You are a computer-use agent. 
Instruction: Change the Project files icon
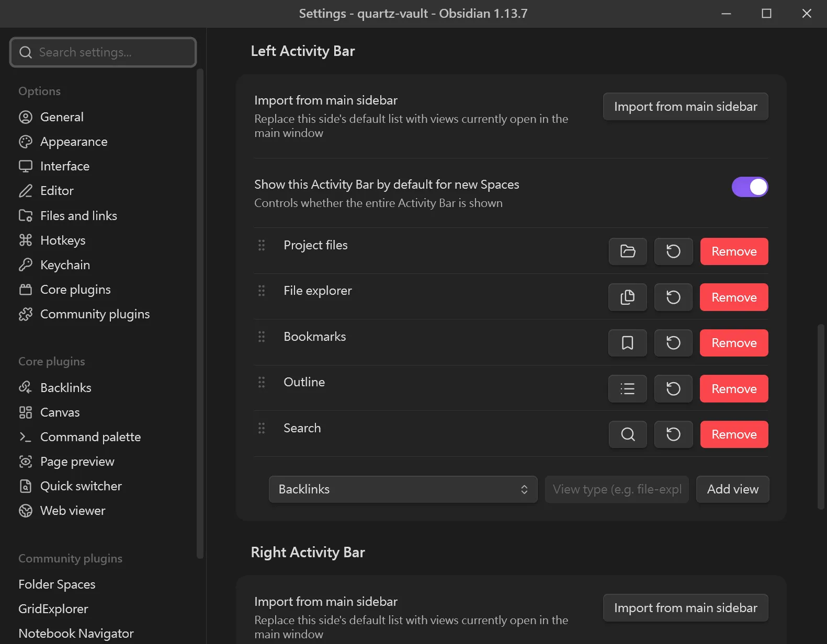point(628,251)
